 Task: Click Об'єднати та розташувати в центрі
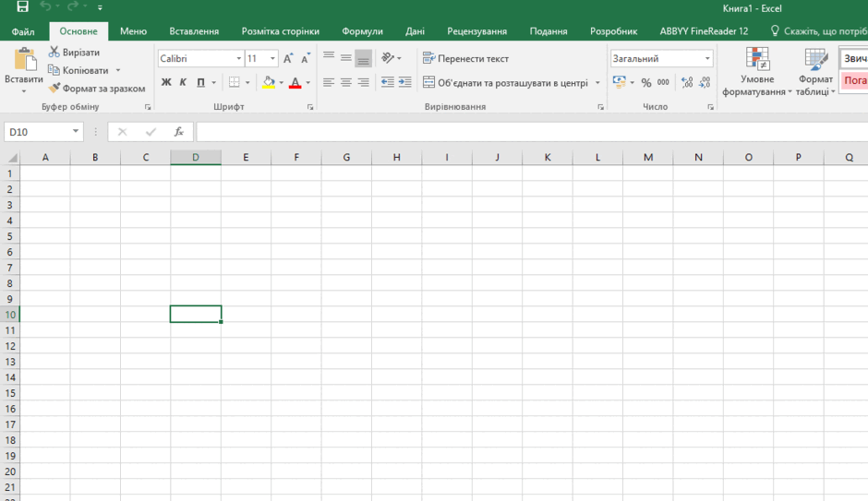tap(506, 83)
